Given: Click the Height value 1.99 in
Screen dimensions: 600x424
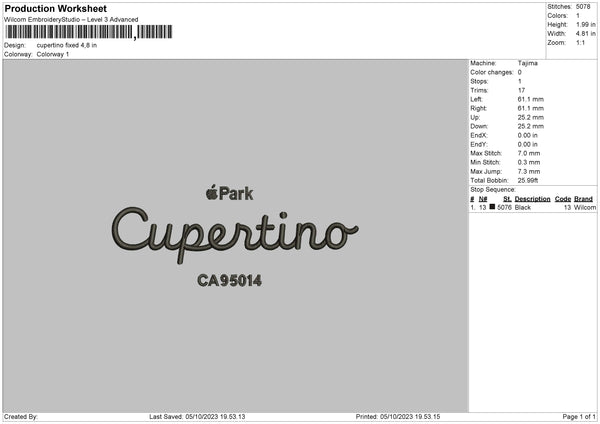Looking at the screenshot, I should click(x=586, y=24).
